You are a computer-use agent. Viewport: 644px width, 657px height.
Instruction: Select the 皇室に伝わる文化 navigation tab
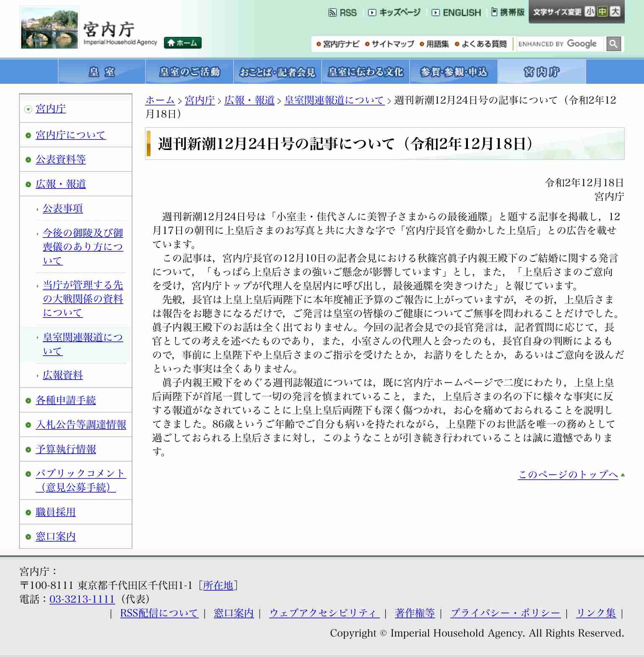[x=366, y=72]
